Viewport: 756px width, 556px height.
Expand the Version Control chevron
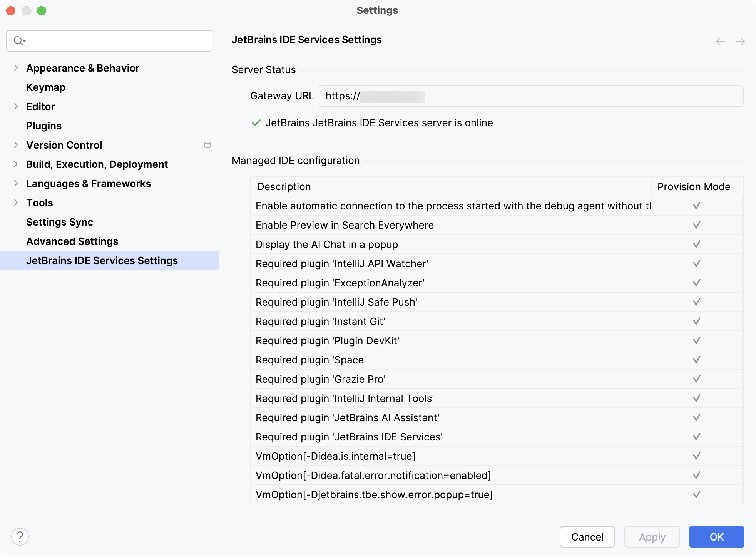tap(16, 145)
